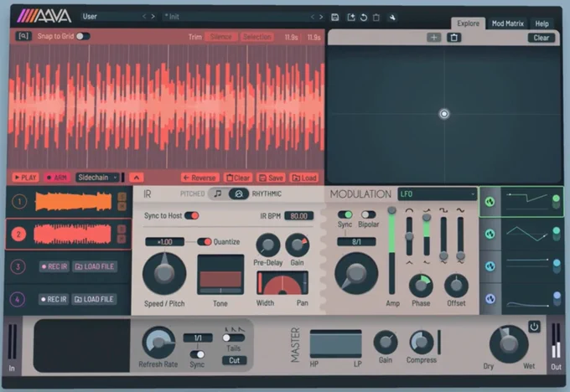Open the Cut tails mode selector
Image resolution: width=570 pixels, height=392 pixels.
coord(234,360)
